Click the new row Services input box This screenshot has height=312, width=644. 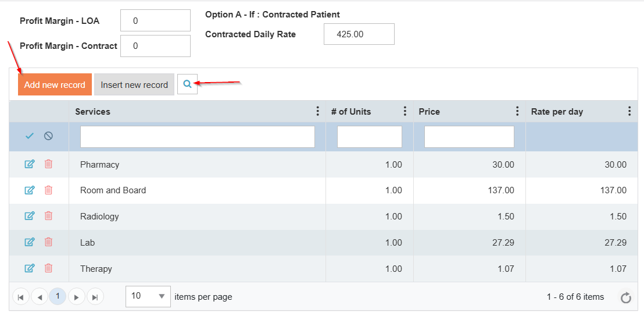197,137
